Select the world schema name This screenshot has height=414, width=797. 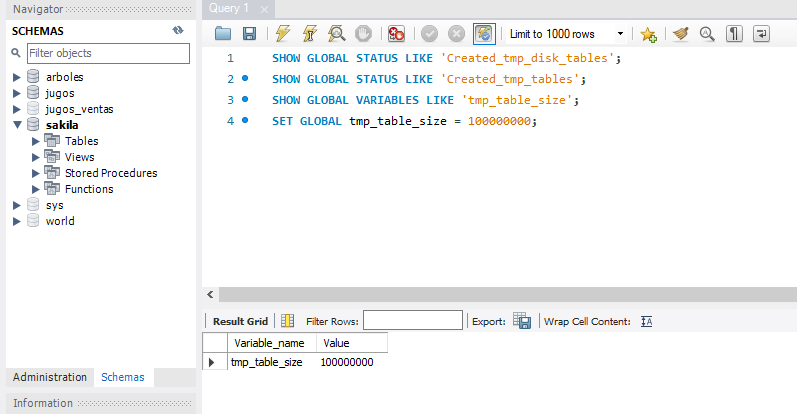tap(60, 221)
